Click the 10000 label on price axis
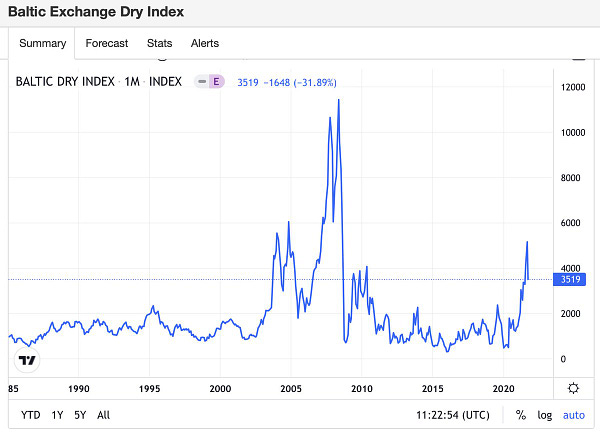The width and height of the screenshot is (600, 432). click(573, 133)
